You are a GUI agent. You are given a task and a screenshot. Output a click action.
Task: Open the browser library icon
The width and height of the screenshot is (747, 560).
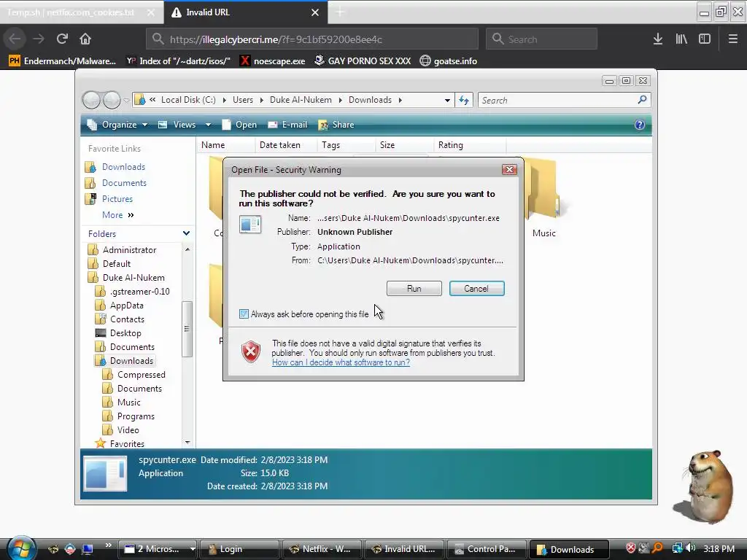click(681, 39)
